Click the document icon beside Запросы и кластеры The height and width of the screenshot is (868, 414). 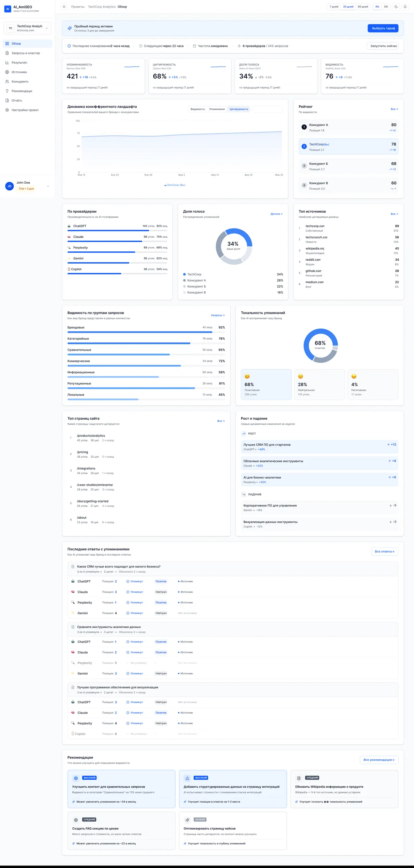(7, 53)
